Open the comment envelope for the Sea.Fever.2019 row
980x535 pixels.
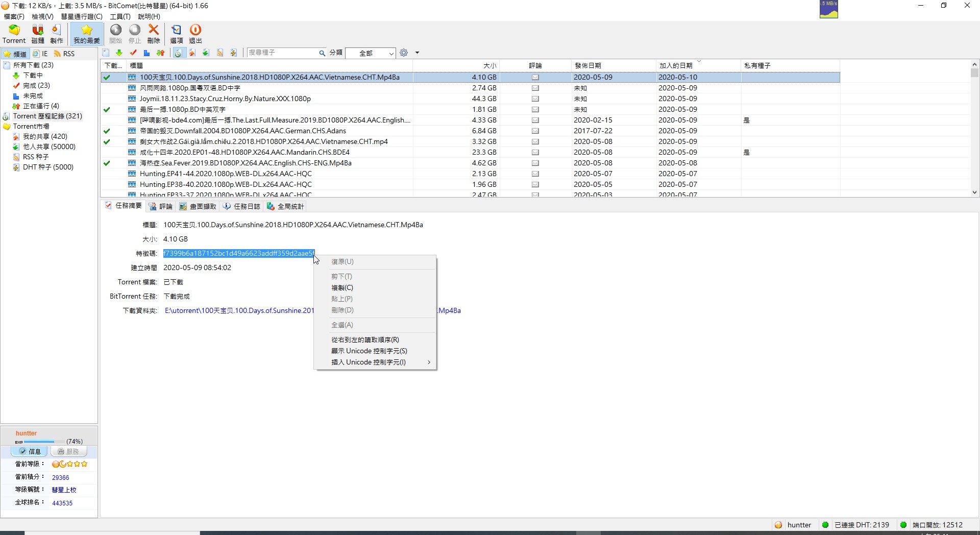coord(535,163)
